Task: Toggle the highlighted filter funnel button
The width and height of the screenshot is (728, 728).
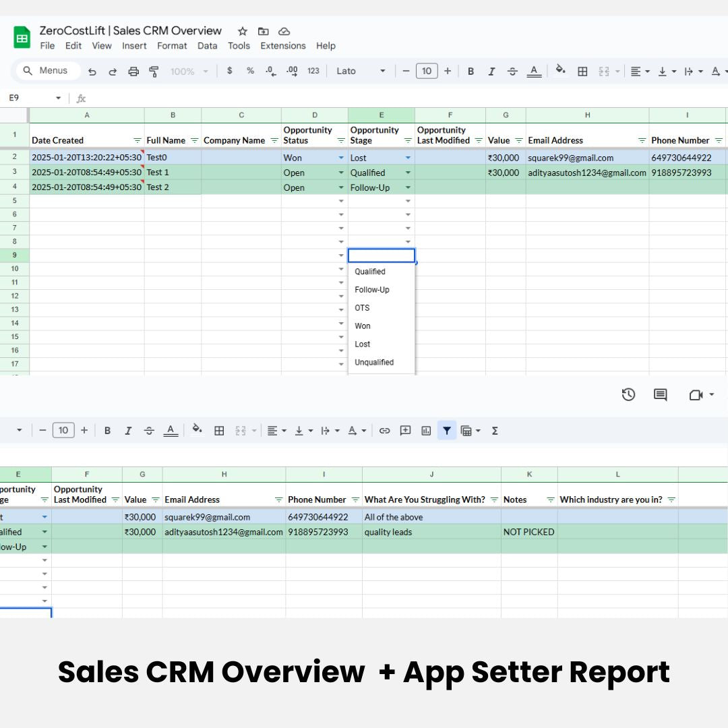Action: pyautogui.click(x=446, y=431)
